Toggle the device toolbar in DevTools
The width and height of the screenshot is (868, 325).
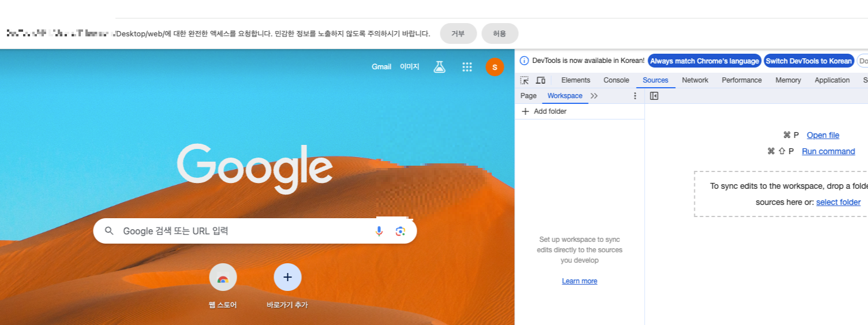pos(541,80)
